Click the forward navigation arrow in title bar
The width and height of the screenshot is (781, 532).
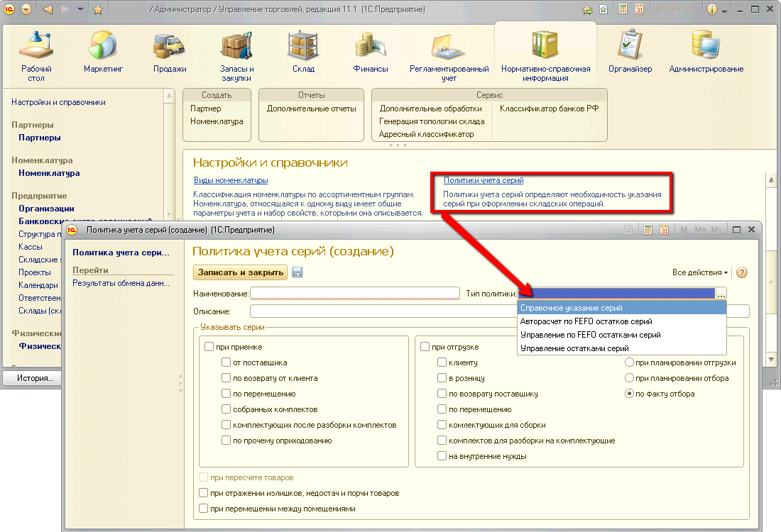tap(65, 9)
